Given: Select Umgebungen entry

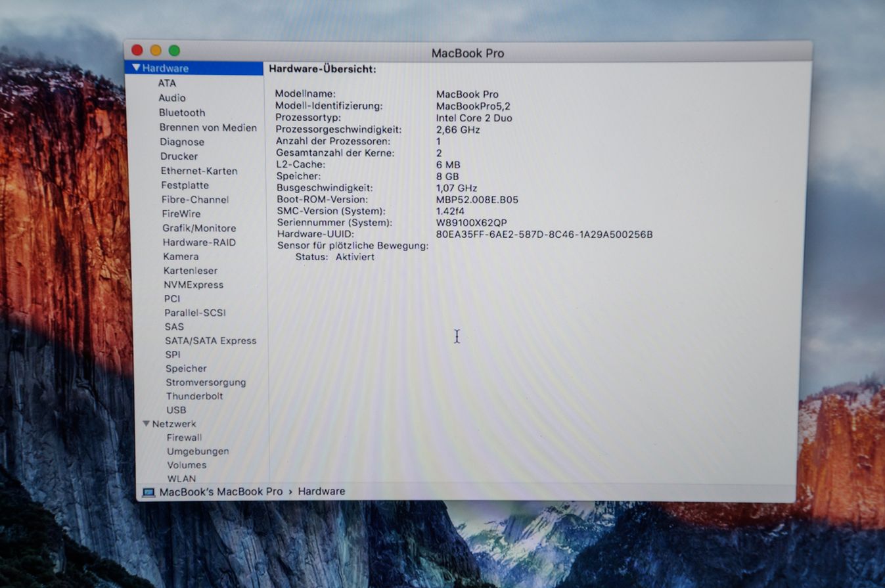Looking at the screenshot, I should coord(198,451).
